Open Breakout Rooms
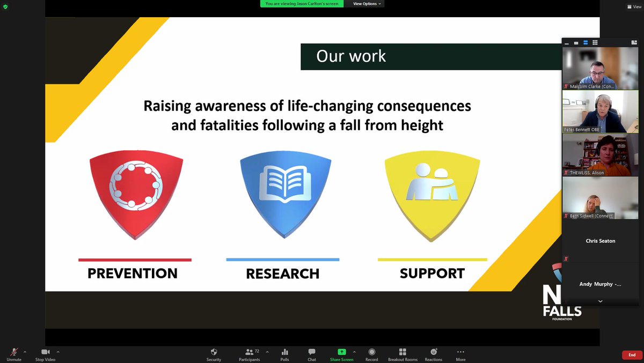644x363 pixels. (x=402, y=354)
